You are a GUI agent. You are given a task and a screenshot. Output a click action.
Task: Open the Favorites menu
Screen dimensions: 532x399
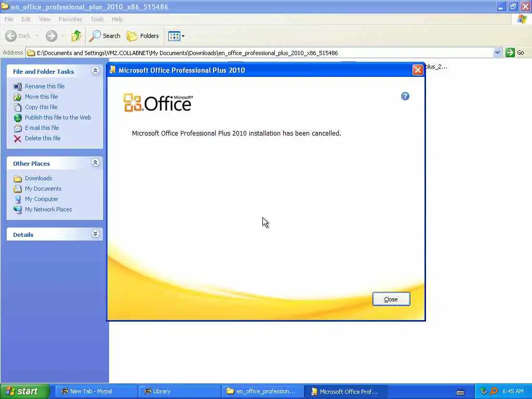(70, 19)
